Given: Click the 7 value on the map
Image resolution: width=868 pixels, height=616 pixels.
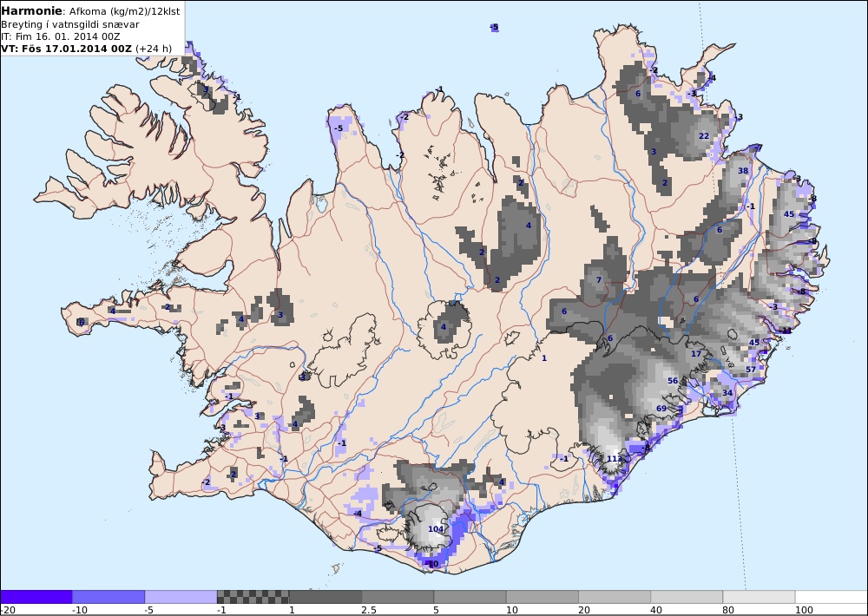Looking at the screenshot, I should click(598, 280).
